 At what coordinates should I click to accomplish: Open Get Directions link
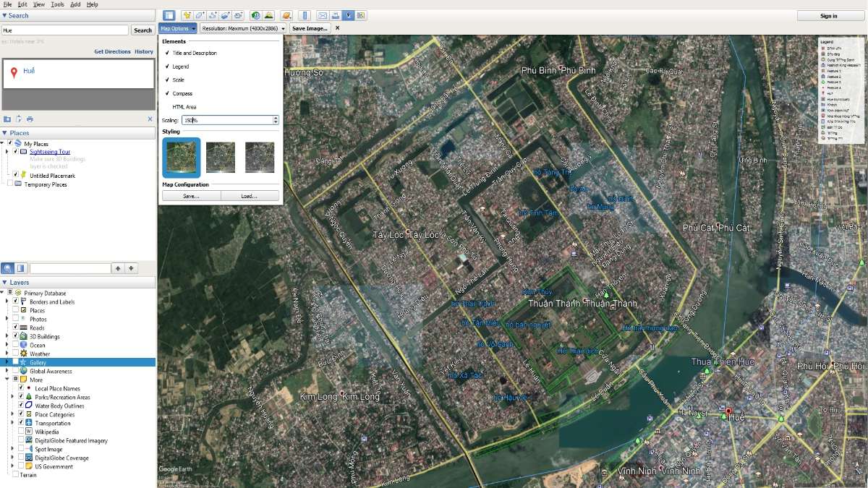point(112,51)
